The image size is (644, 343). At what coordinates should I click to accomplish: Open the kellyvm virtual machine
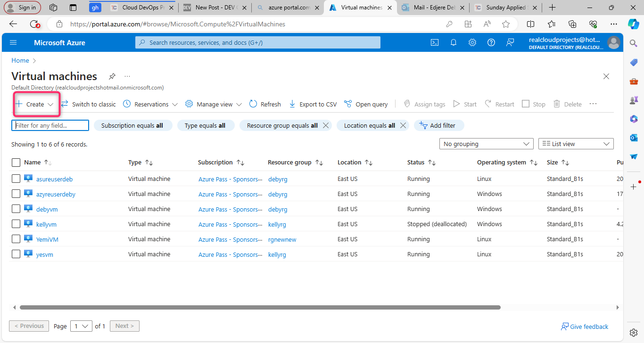tap(46, 224)
